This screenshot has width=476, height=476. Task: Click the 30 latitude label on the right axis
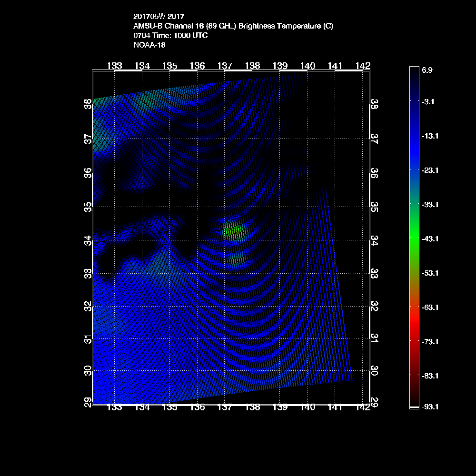click(375, 370)
